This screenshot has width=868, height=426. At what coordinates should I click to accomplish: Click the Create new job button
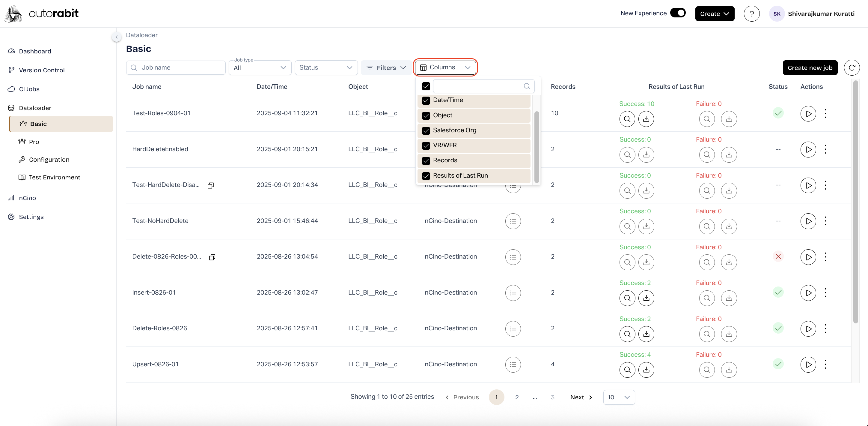click(810, 67)
